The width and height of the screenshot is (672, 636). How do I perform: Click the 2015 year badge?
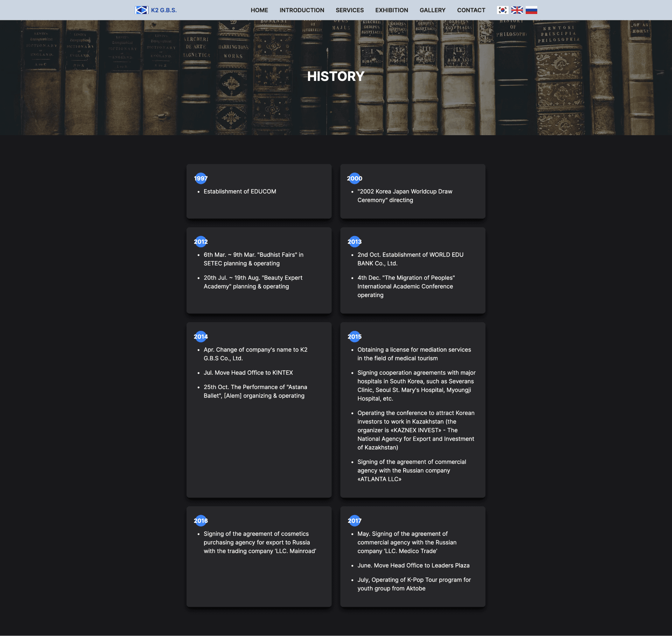(355, 337)
